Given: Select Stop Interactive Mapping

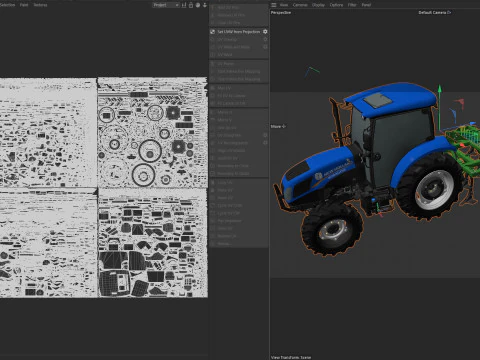Looking at the screenshot, I should point(239,79).
